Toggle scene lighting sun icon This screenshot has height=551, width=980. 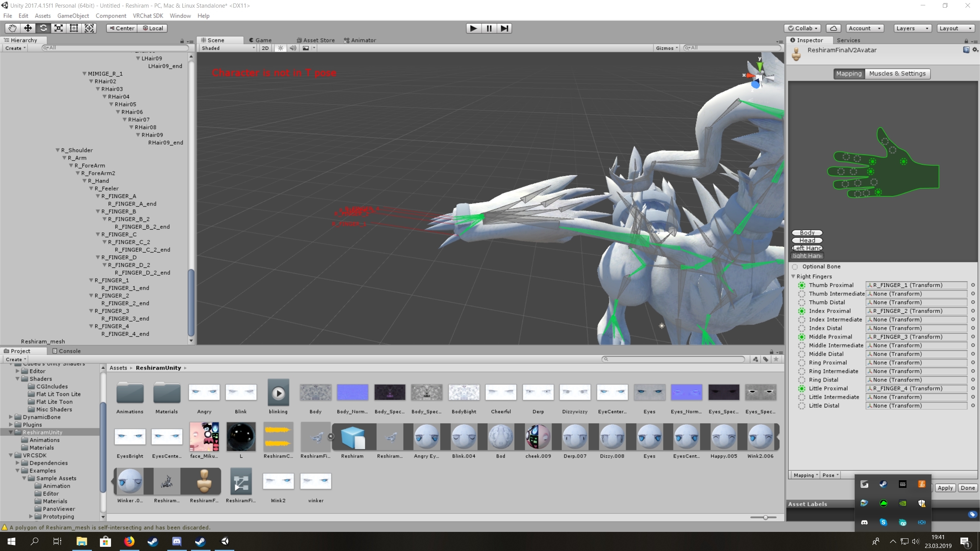[x=281, y=48]
